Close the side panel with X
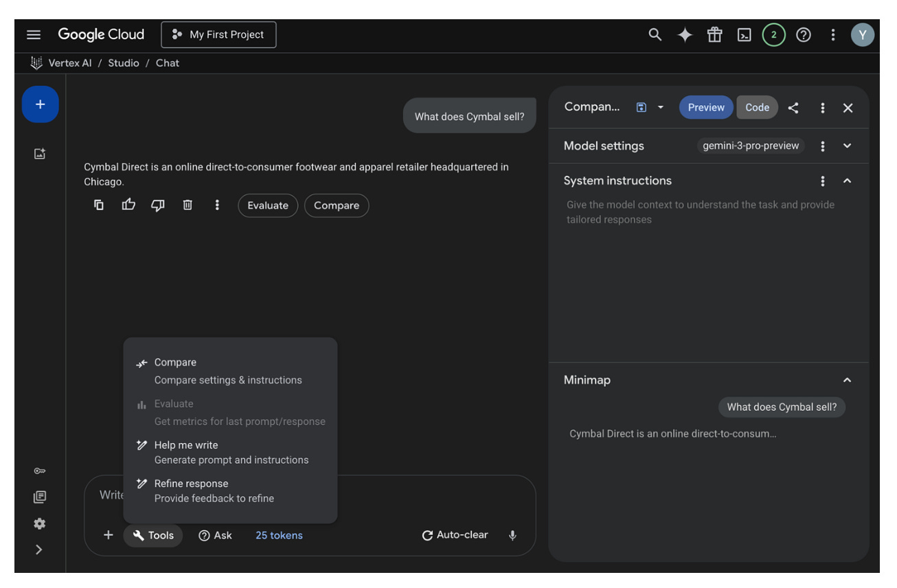The image size is (897, 588). (848, 108)
